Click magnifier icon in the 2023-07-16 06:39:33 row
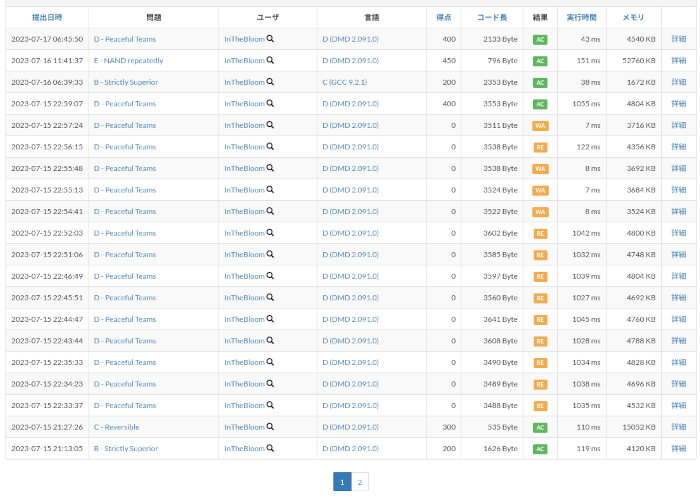 pyautogui.click(x=270, y=82)
